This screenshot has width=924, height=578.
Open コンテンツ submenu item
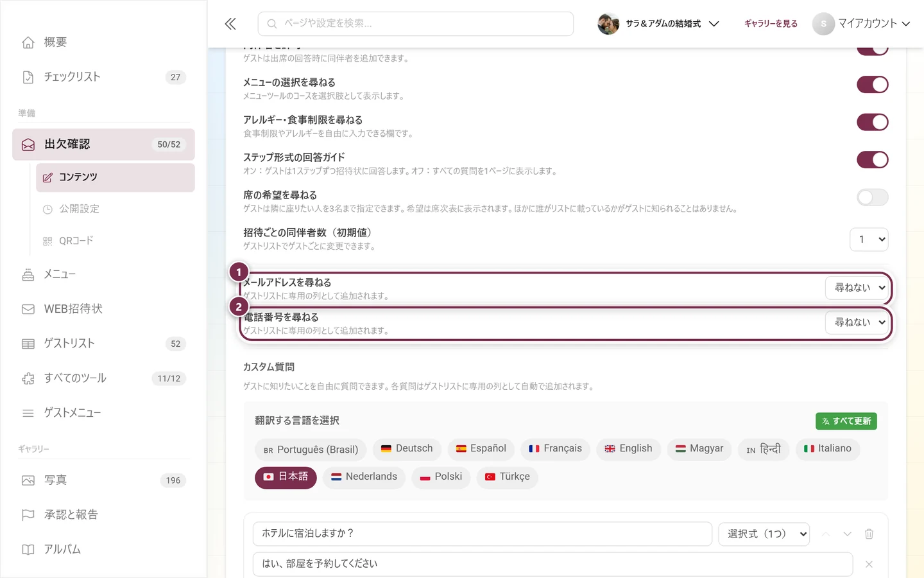pos(116,177)
